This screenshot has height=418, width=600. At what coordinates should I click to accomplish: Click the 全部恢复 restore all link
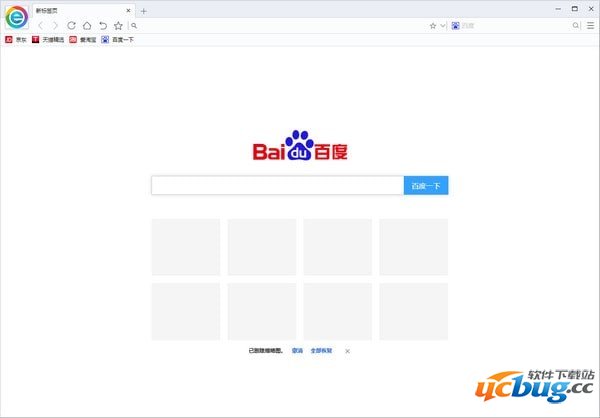pos(321,351)
